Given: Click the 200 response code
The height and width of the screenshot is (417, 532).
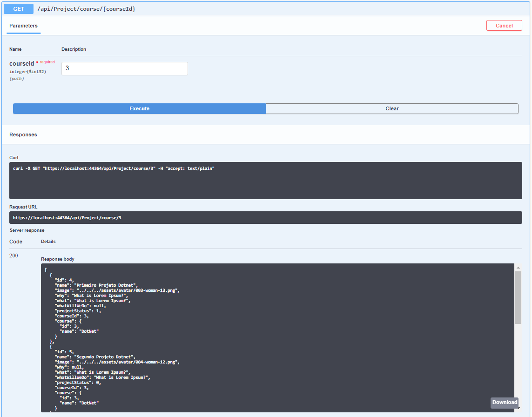Looking at the screenshot, I should (x=13, y=256).
